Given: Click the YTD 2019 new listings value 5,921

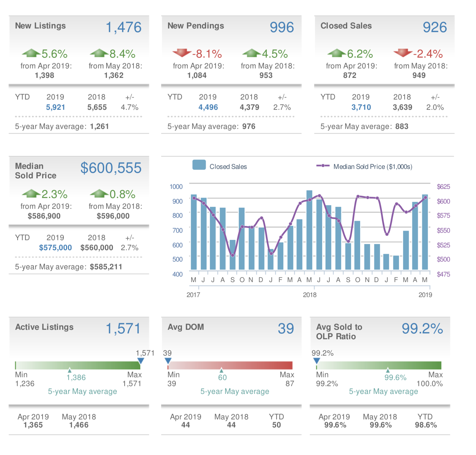Looking at the screenshot, I should coord(55,107).
